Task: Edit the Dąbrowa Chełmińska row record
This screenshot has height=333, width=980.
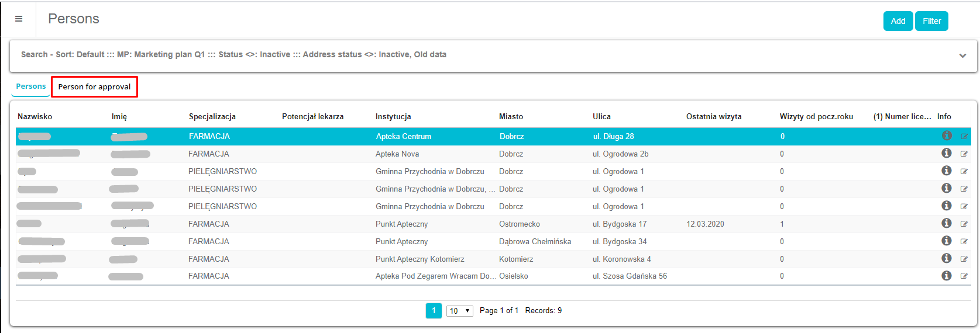Action: coord(964,242)
